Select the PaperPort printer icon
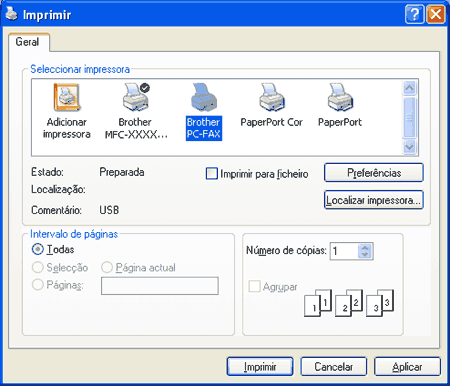Screen dimensions: 450x386 pos(340,97)
